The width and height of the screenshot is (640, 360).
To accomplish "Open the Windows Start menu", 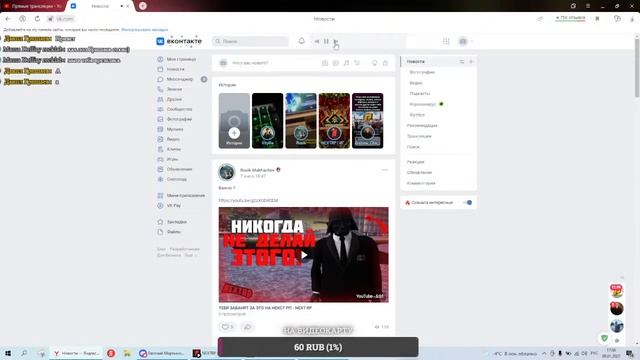I will (x=8, y=353).
